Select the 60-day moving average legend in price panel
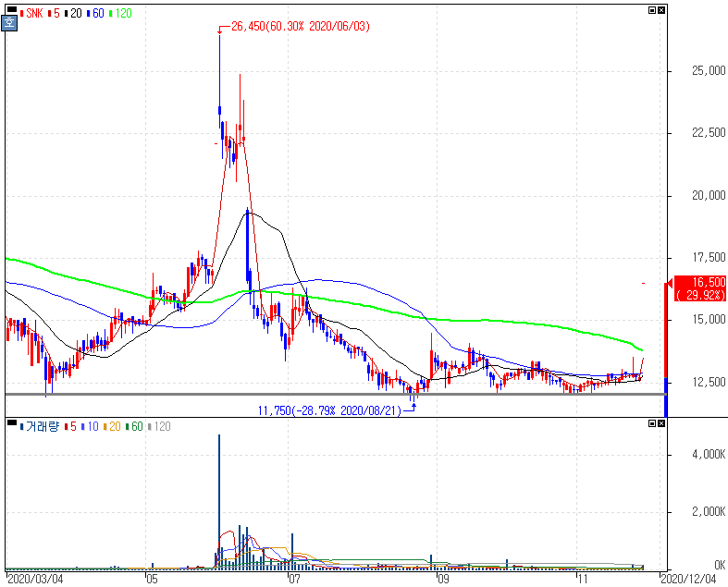Viewport: 728px width, 587px height. [x=95, y=14]
